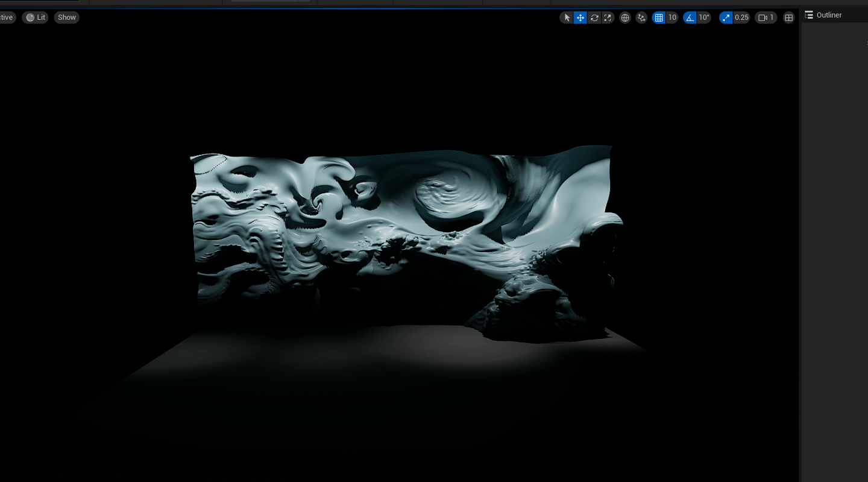This screenshot has width=868, height=482.
Task: Toggle grid snapping on or off
Action: tap(659, 17)
